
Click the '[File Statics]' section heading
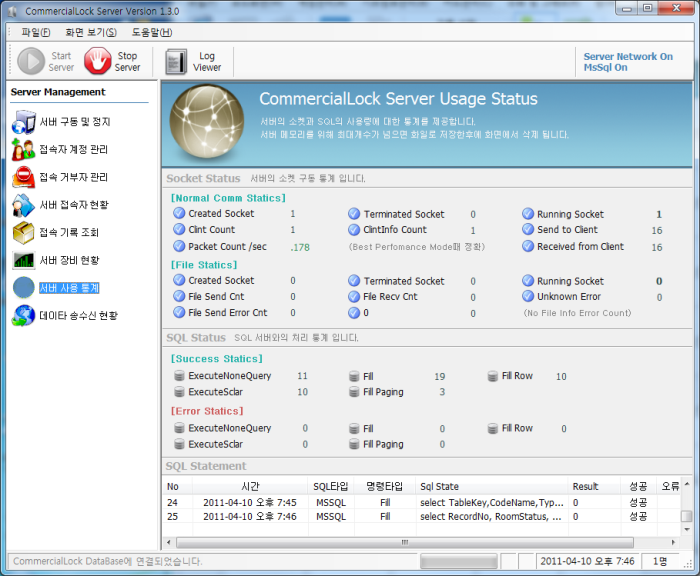pyautogui.click(x=204, y=265)
